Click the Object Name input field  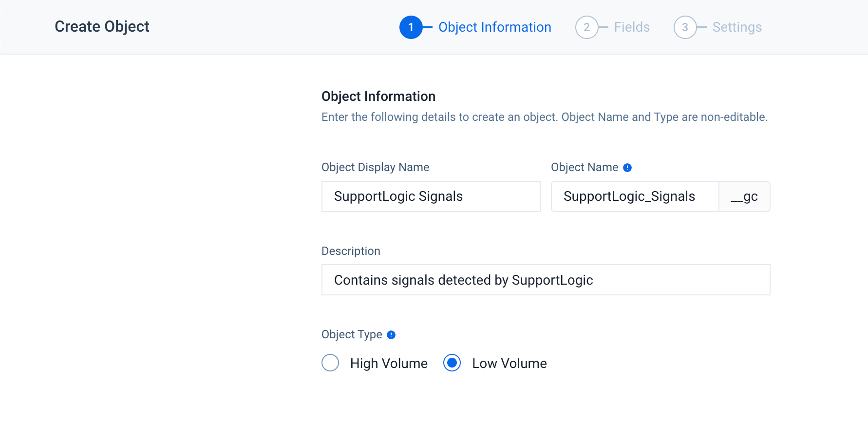coord(635,196)
